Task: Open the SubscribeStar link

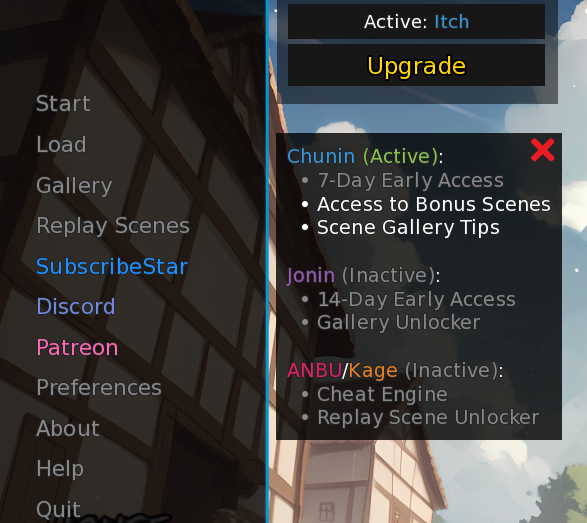Action: (112, 267)
